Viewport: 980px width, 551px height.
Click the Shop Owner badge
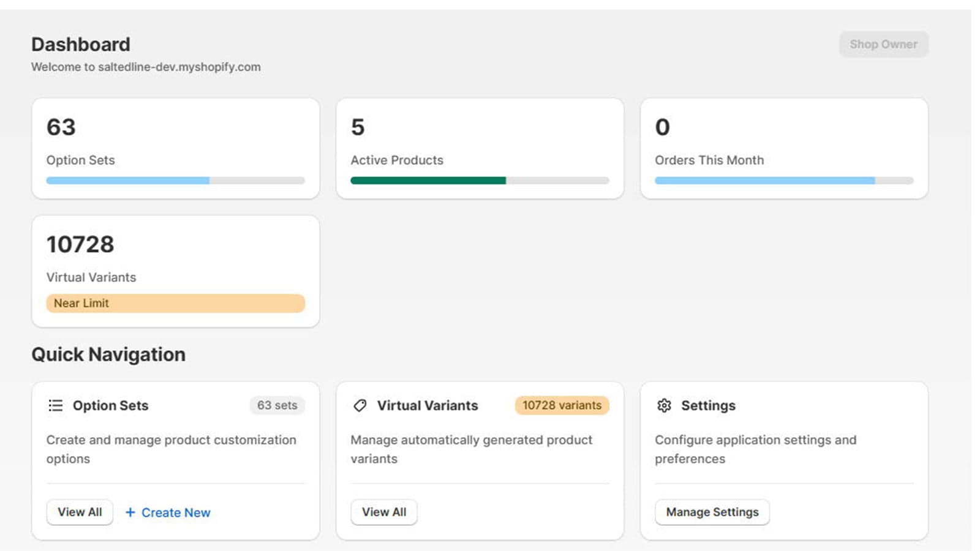pos(883,44)
